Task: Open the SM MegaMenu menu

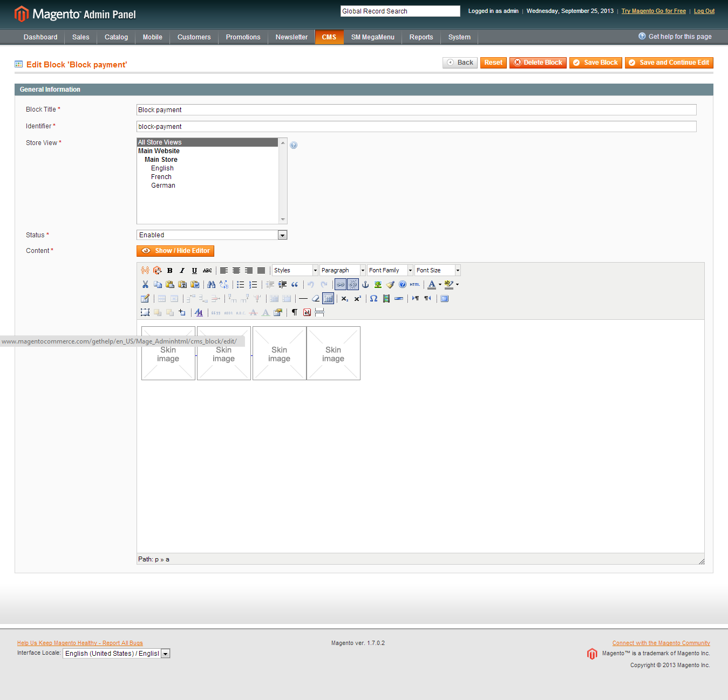Action: pyautogui.click(x=373, y=37)
